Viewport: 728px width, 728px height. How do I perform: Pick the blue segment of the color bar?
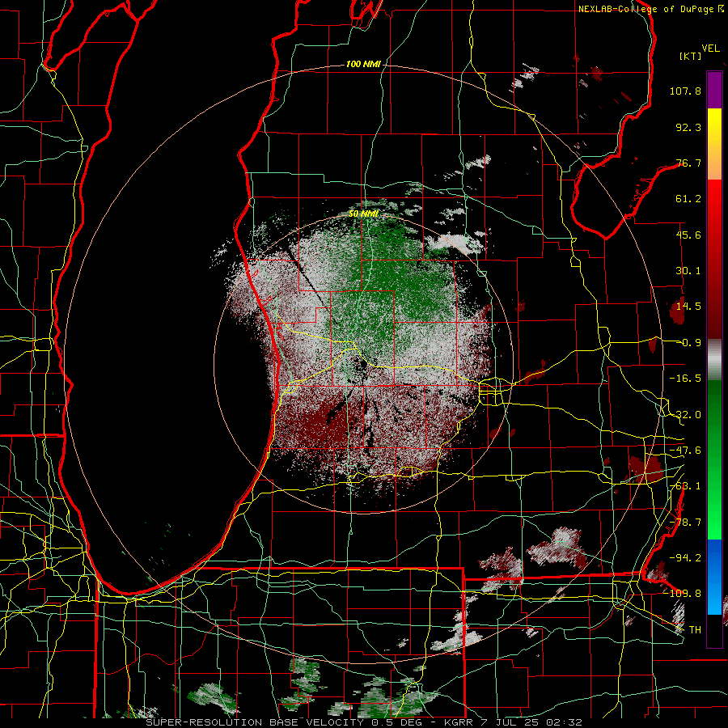pos(714,577)
